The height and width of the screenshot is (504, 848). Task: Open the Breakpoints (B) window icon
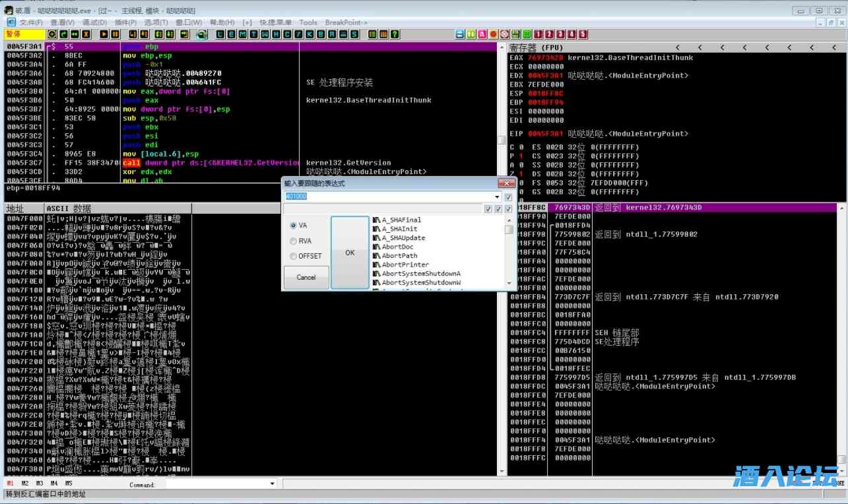pyautogui.click(x=321, y=34)
